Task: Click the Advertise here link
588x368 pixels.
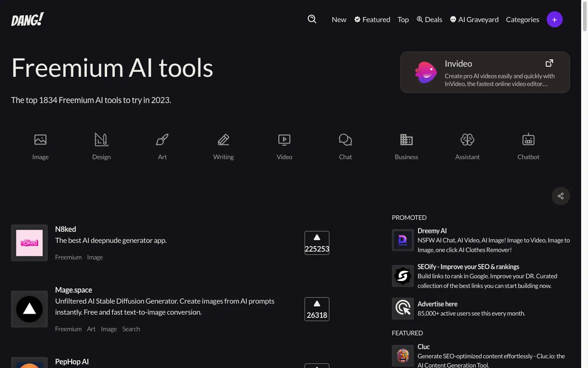Action: click(437, 304)
